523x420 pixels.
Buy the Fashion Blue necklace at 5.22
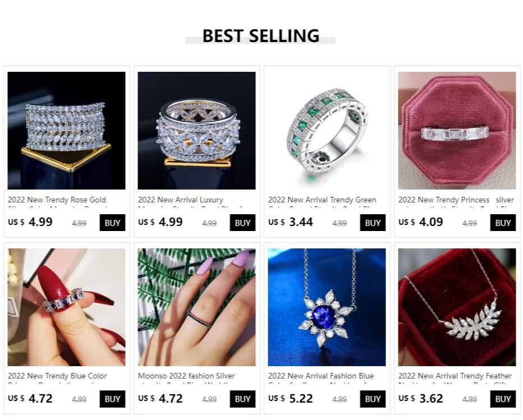[373, 399]
